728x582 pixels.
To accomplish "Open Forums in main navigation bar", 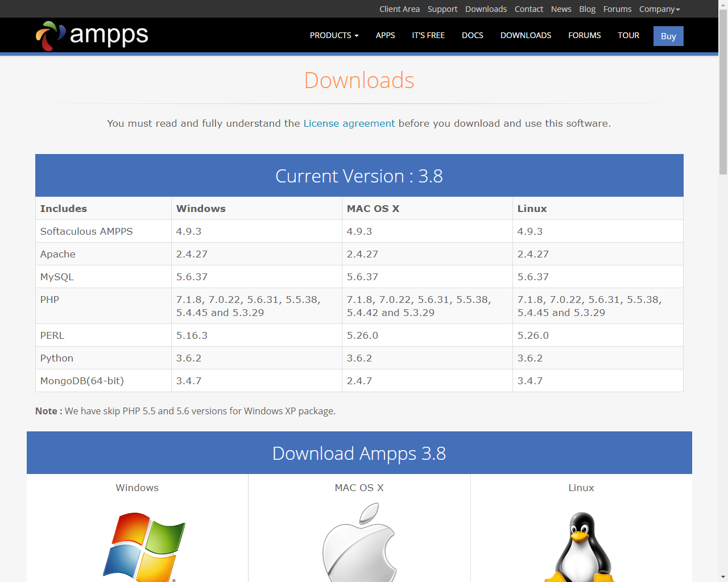I will pos(584,35).
